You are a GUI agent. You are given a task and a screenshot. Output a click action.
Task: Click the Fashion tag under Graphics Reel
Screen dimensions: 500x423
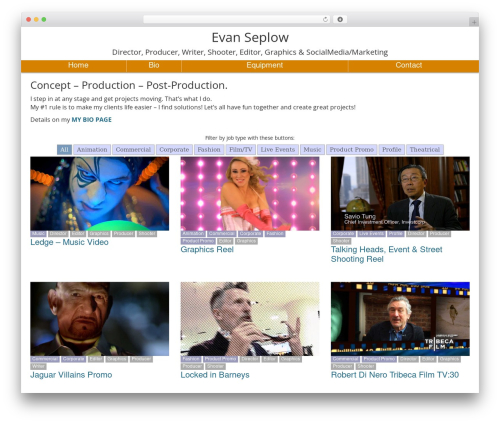(275, 234)
